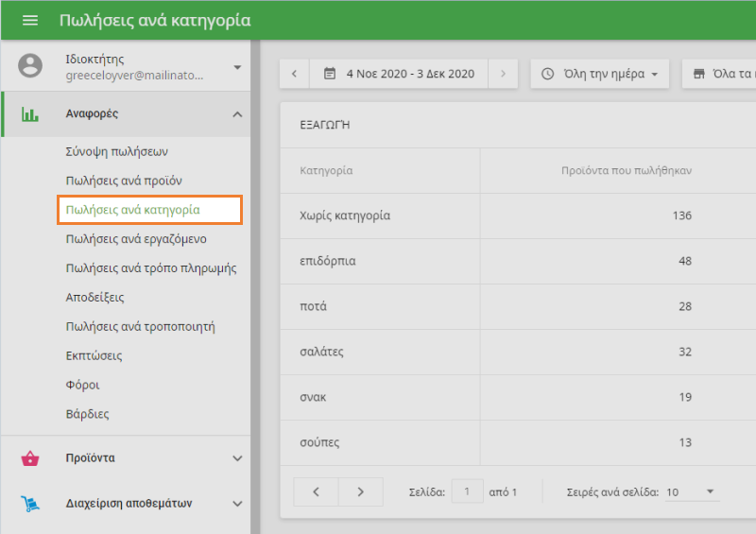Viewport: 756px width, 534px height.
Task: Click the owner profile avatar icon
Action: pos(30,66)
